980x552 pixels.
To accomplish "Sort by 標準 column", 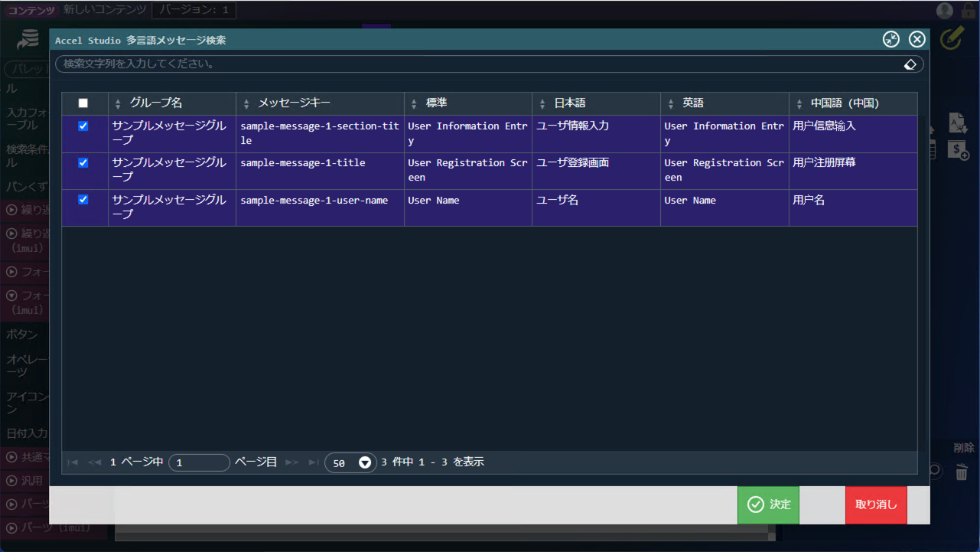I will (x=468, y=103).
